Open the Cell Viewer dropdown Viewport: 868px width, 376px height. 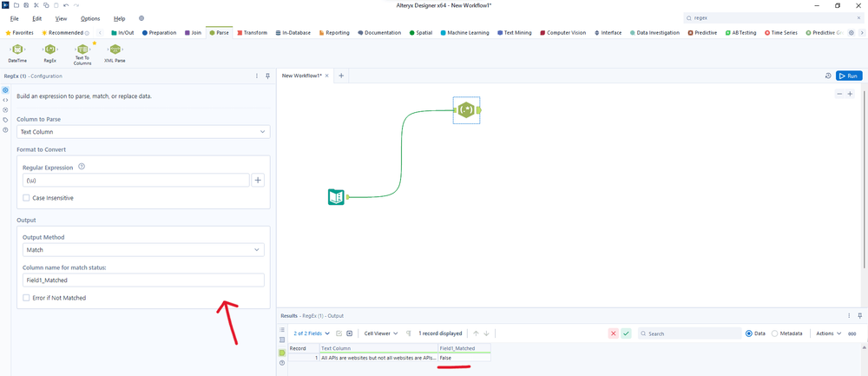(381, 333)
